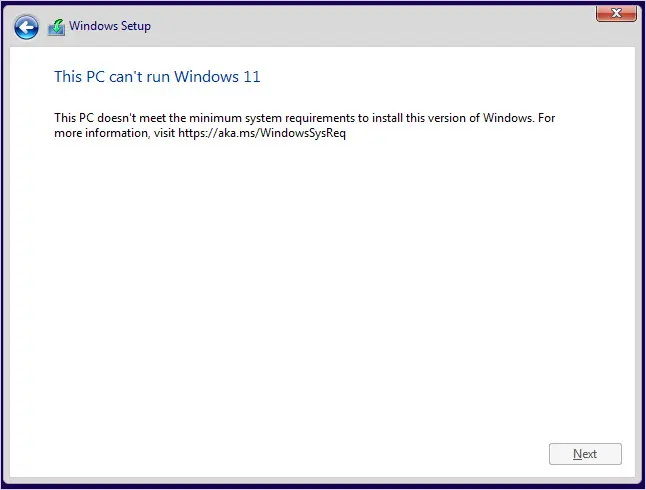Click the word "For" ending the first line

point(547,118)
